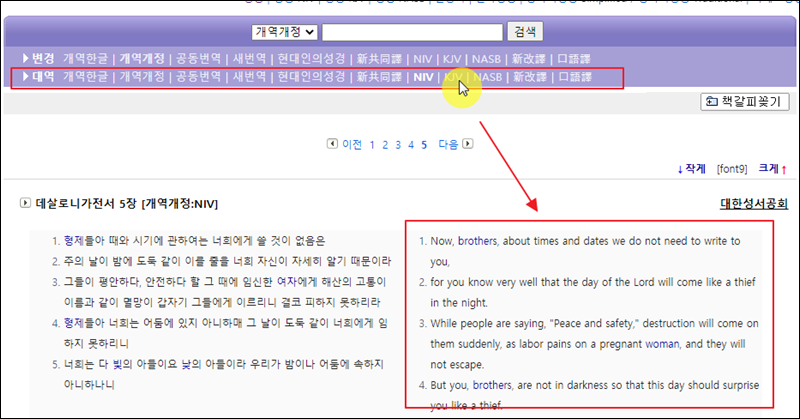Choose 새번역 in the 대역 row
Viewport: 800px width, 419px height.
click(x=249, y=77)
